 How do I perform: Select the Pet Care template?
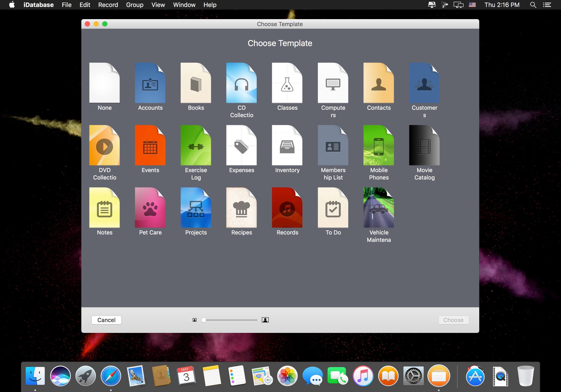[150, 208]
